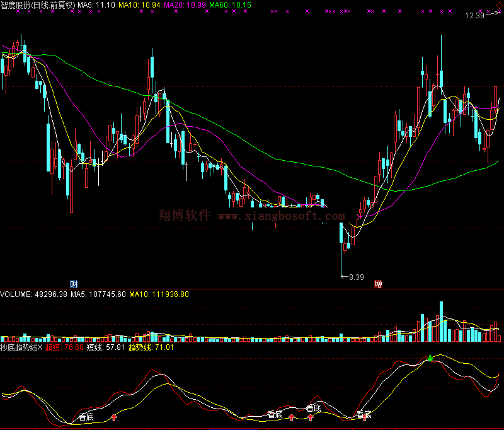This screenshot has width=504, height=430.
Task: Click the VOLUME: 48296.38 label
Action: (34, 294)
